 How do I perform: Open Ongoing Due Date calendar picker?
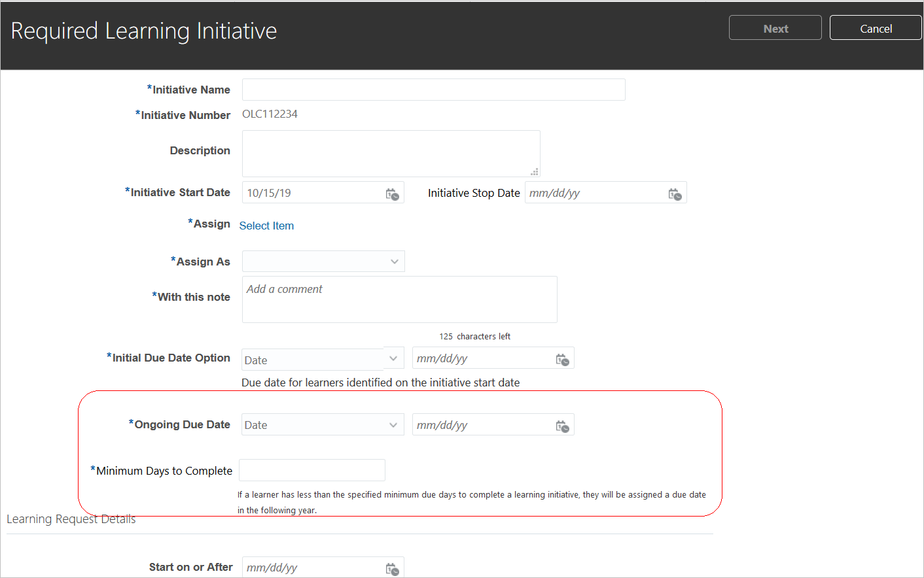pyautogui.click(x=562, y=426)
